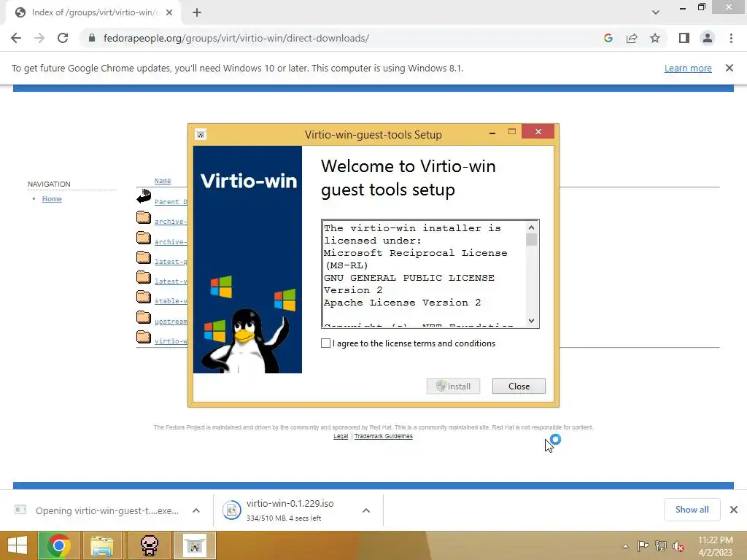Open the Legal footer link
This screenshot has height=560, width=747.
(341, 436)
